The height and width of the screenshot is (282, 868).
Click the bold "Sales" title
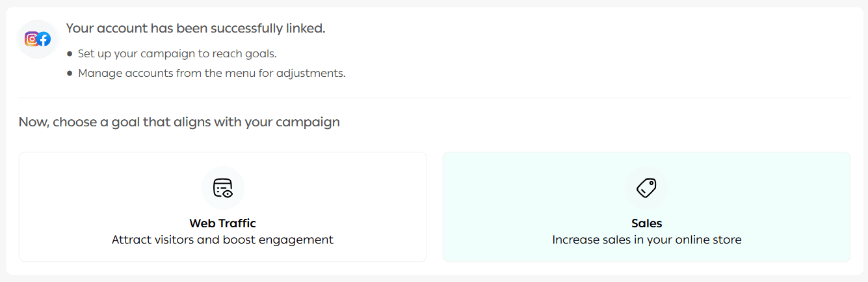point(646,223)
